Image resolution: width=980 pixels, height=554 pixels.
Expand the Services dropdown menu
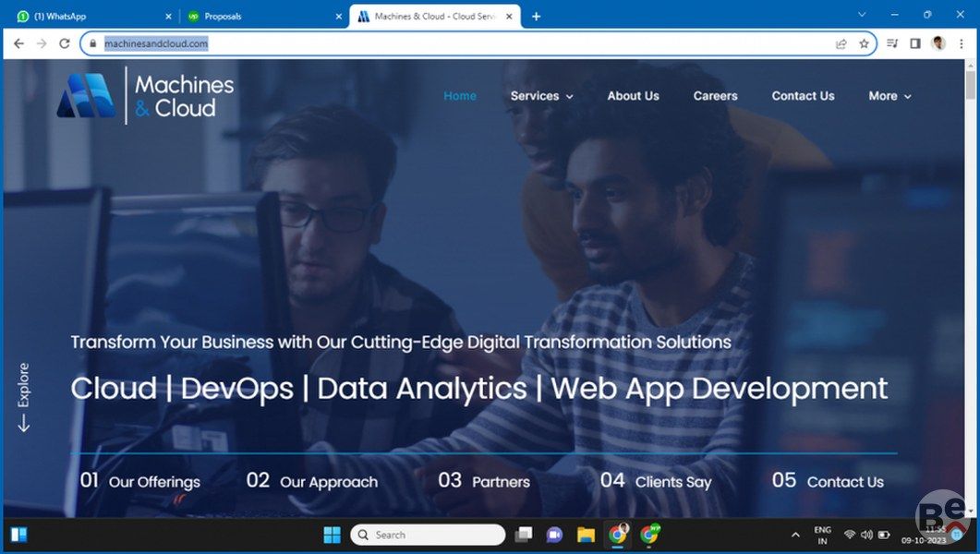point(541,96)
